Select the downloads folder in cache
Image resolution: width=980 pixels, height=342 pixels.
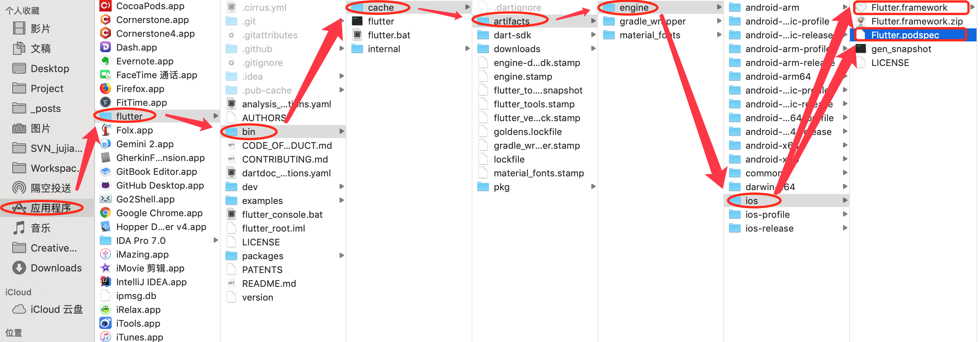coord(535,49)
